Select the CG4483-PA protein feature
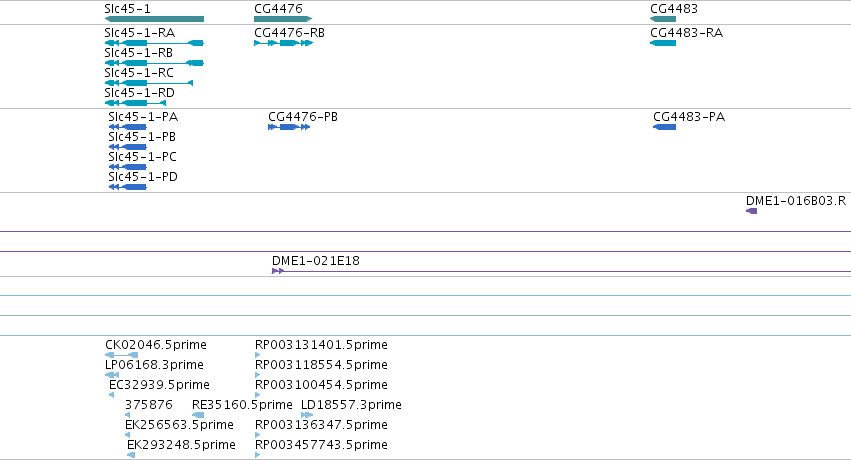Image resolution: width=851 pixels, height=460 pixels. 664,127
